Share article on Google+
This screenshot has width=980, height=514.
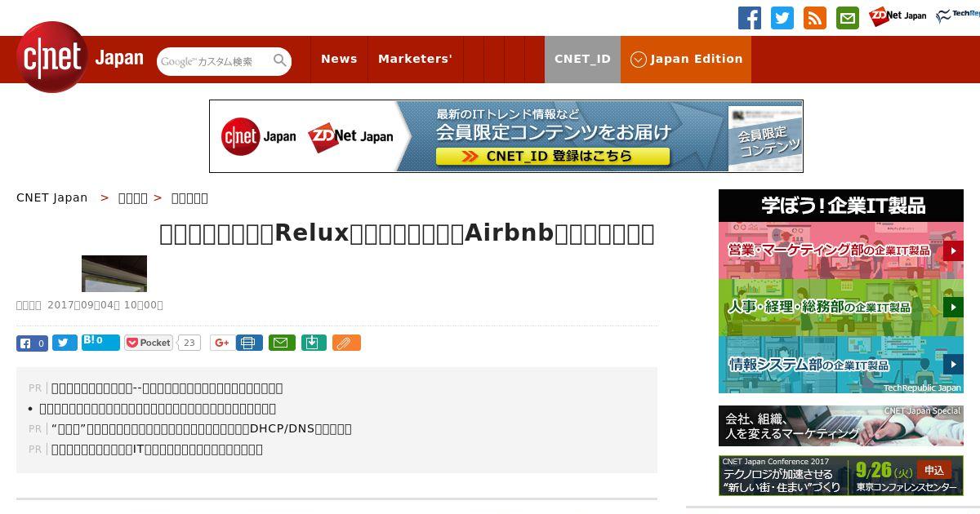click(x=221, y=343)
